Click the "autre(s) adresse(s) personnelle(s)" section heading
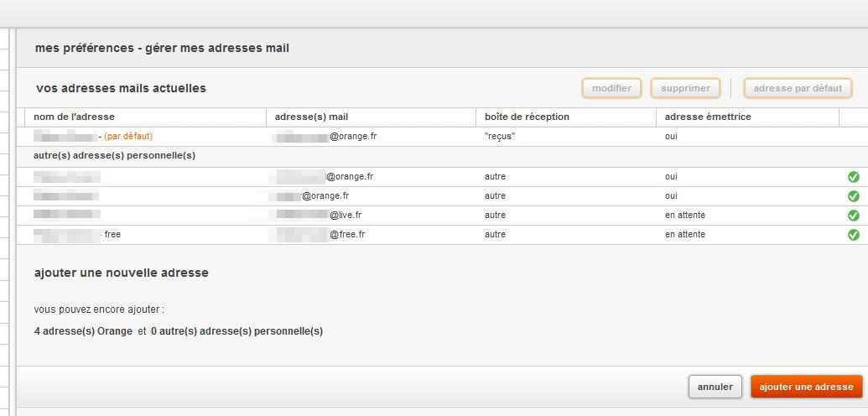Image resolution: width=868 pixels, height=416 pixels. (115, 156)
